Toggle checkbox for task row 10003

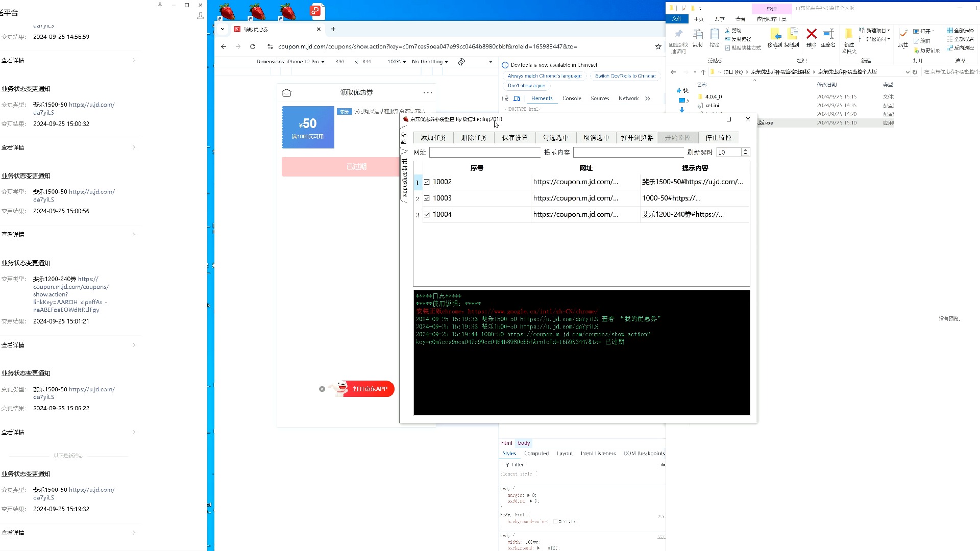point(427,198)
